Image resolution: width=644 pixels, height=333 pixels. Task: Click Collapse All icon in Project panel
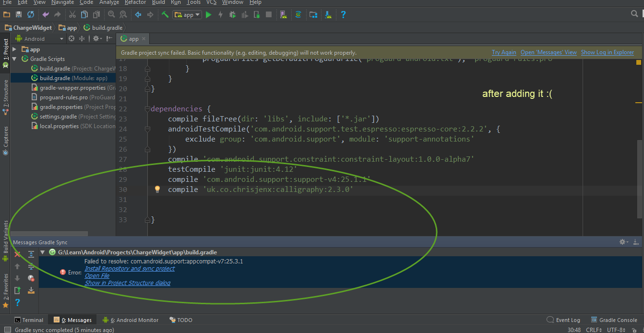(82, 39)
